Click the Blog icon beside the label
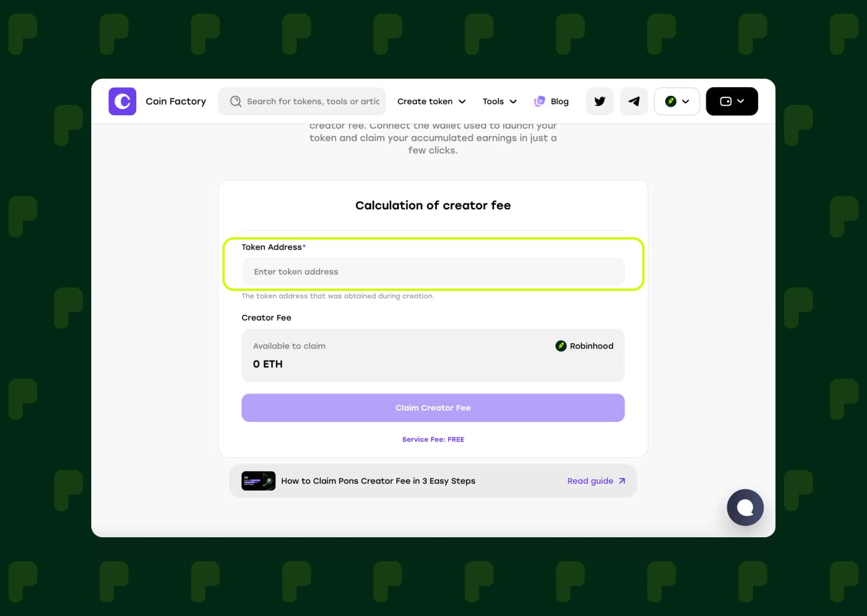867x616 pixels. [x=539, y=102]
